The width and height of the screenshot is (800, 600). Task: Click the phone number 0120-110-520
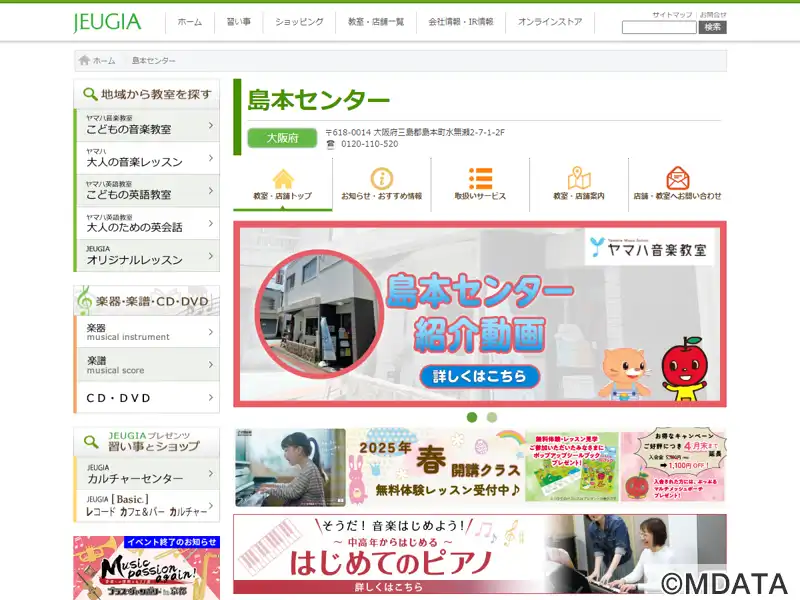click(369, 144)
